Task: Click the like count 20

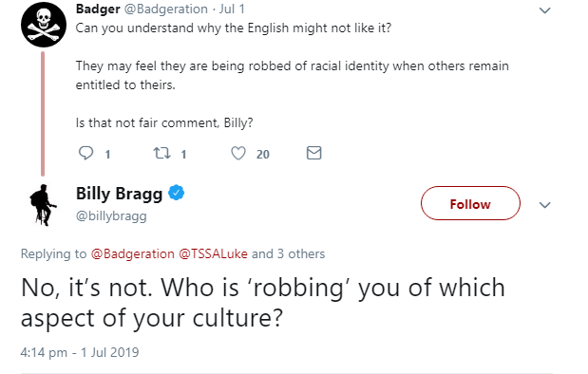Action: 263,155
